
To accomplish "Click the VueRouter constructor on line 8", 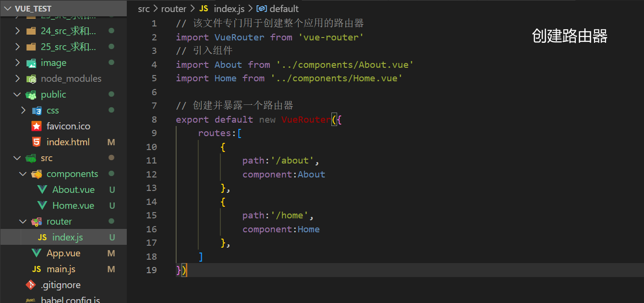I will click(306, 119).
